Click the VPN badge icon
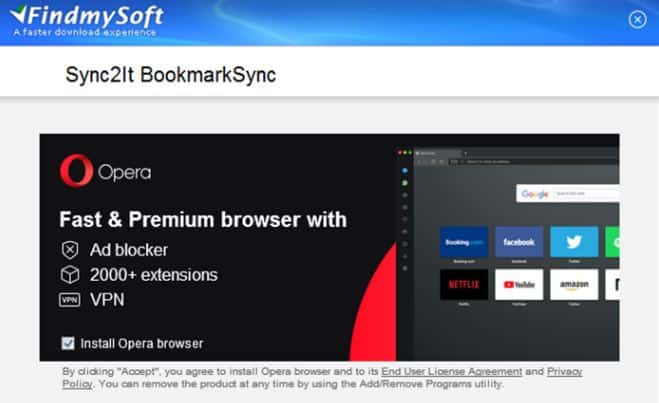The image size is (659, 403). point(69,300)
